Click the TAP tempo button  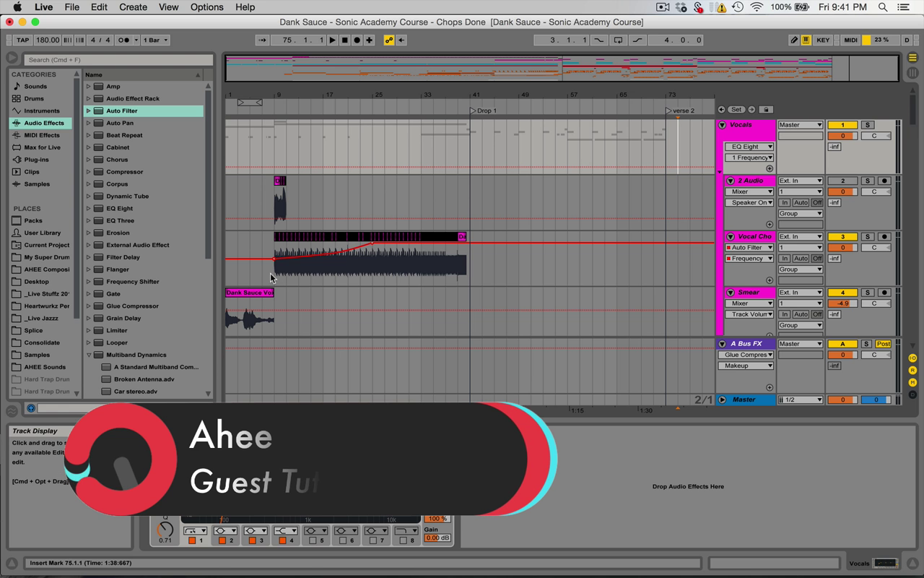click(22, 40)
